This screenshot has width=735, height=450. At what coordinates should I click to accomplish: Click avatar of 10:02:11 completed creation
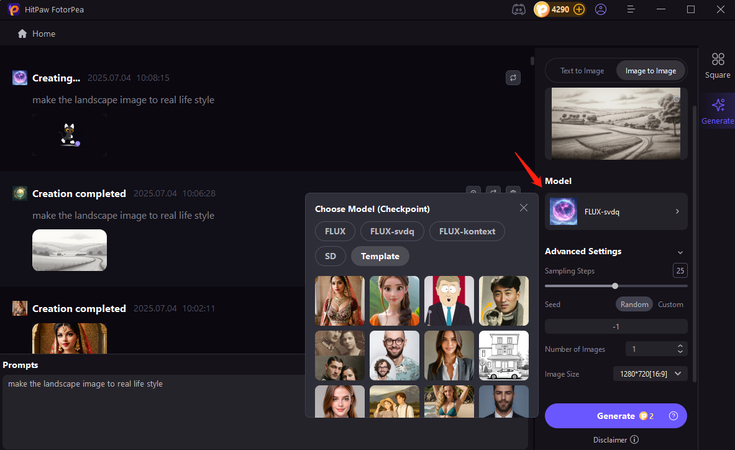pyautogui.click(x=20, y=308)
